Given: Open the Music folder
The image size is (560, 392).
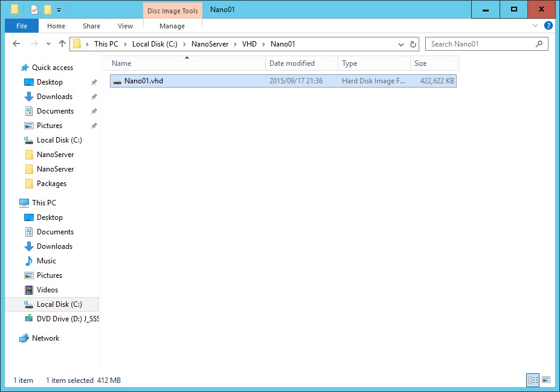Looking at the screenshot, I should (47, 261).
